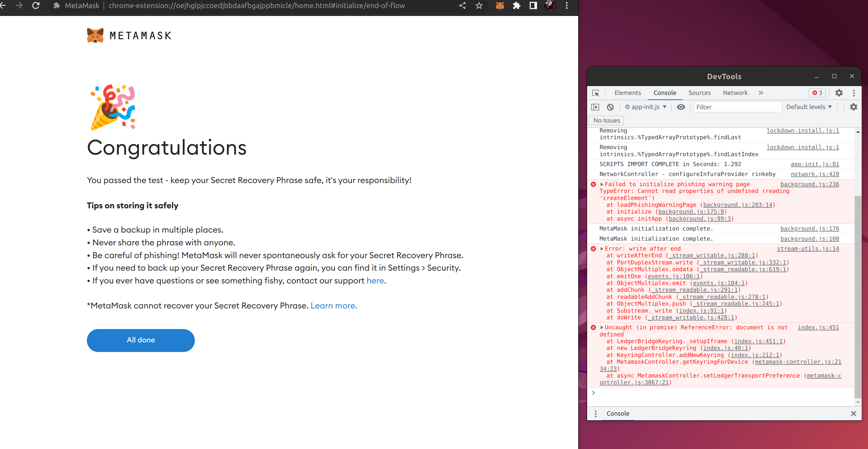
Task: Click the All done button
Action: point(141,340)
